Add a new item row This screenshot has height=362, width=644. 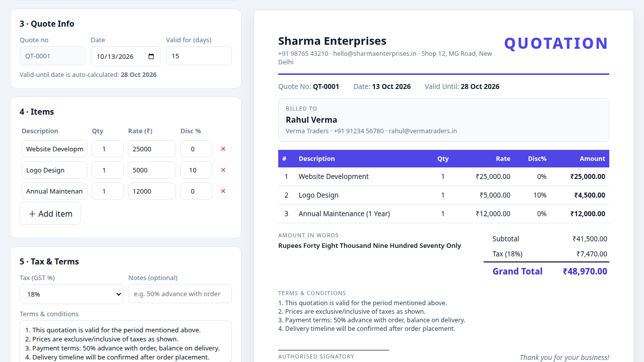[x=50, y=214]
